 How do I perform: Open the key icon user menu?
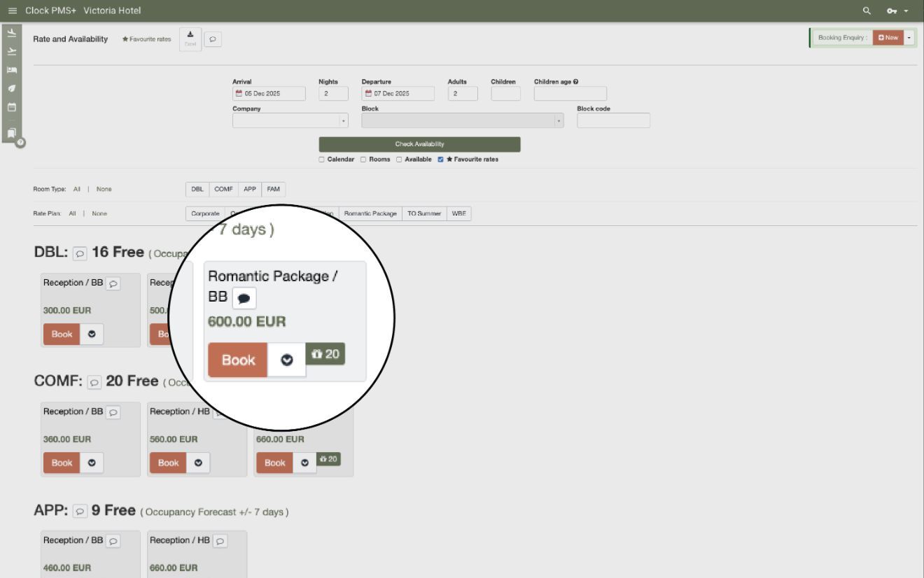[897, 10]
